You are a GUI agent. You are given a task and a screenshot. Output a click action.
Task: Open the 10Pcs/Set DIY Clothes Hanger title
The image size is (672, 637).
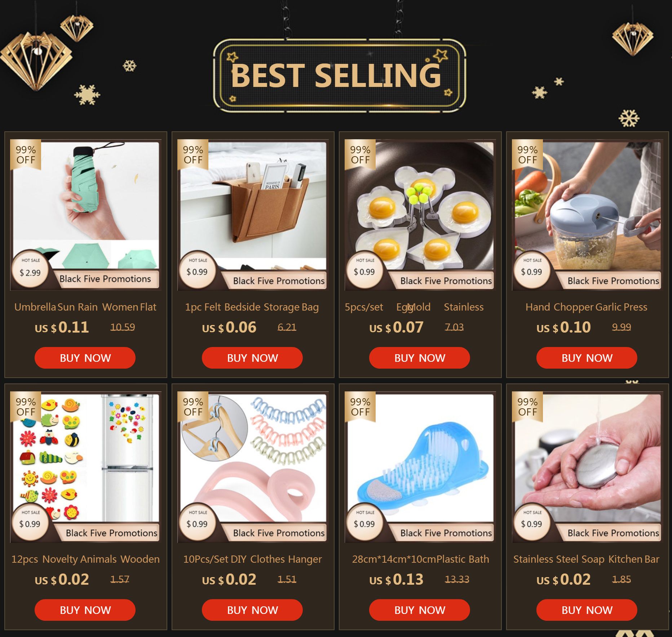pos(252,559)
